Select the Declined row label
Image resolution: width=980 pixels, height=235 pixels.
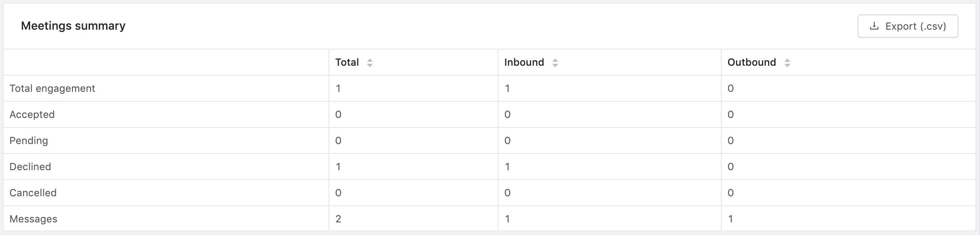point(30,167)
